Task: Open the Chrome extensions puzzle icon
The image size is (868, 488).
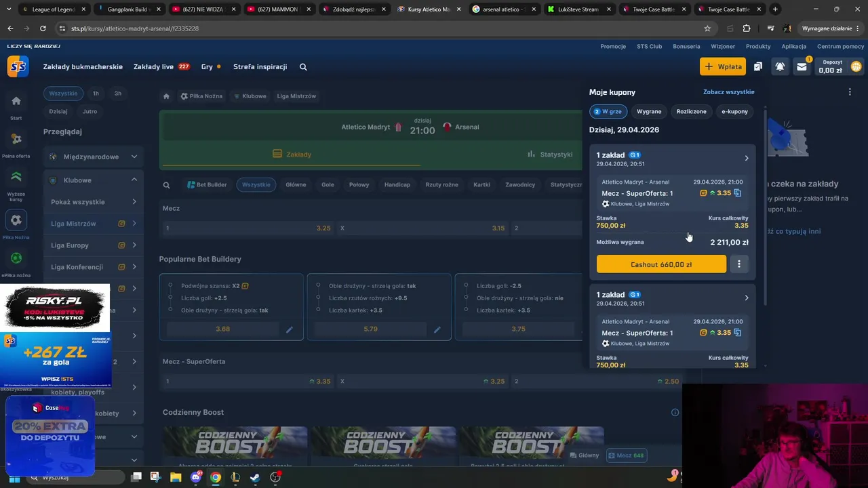Action: 747,28
